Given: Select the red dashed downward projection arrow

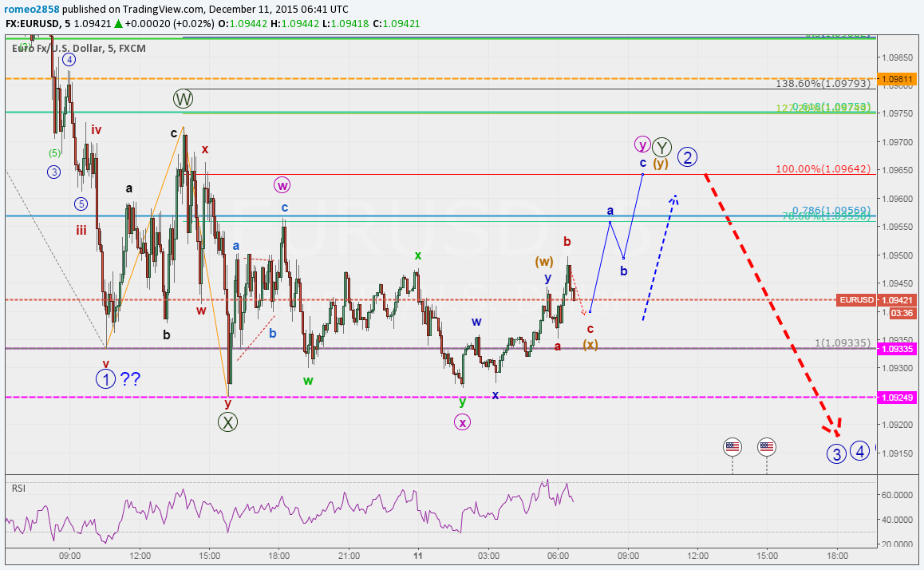Looking at the screenshot, I should (772, 305).
